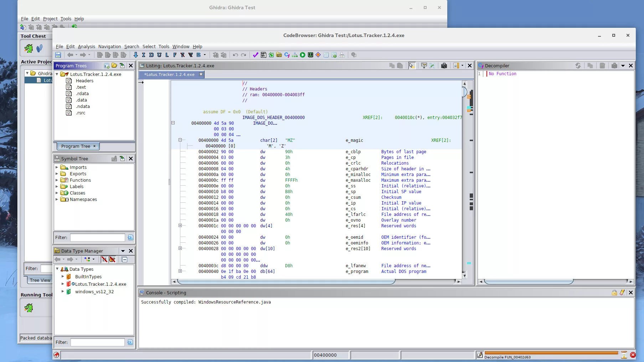
Task: Jump to next Label using the L icon
Action: tap(167, 55)
